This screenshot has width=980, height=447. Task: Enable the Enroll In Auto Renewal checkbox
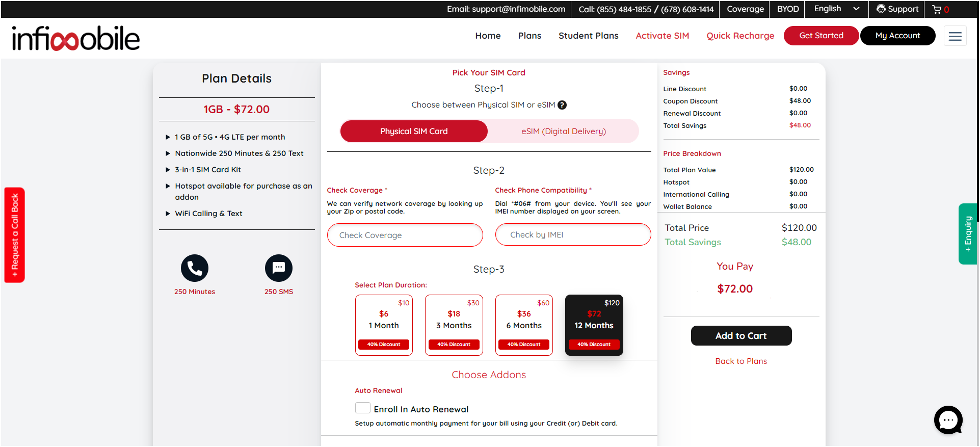click(x=362, y=408)
